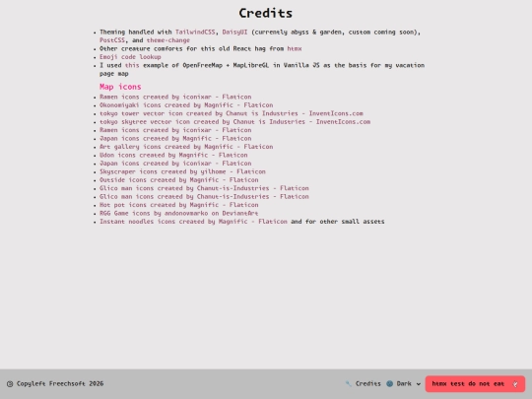Image resolution: width=532 pixels, height=399 pixels.
Task: Open Okonomiyaki icons by Magnific link
Action: click(x=186, y=105)
